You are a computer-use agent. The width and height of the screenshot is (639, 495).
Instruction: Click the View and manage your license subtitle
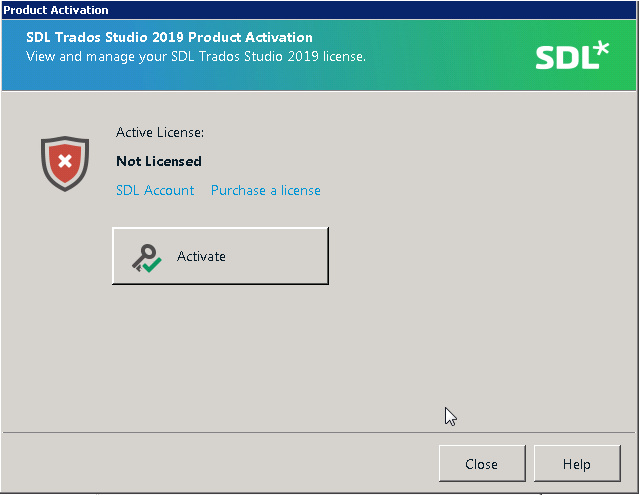pyautogui.click(x=196, y=56)
